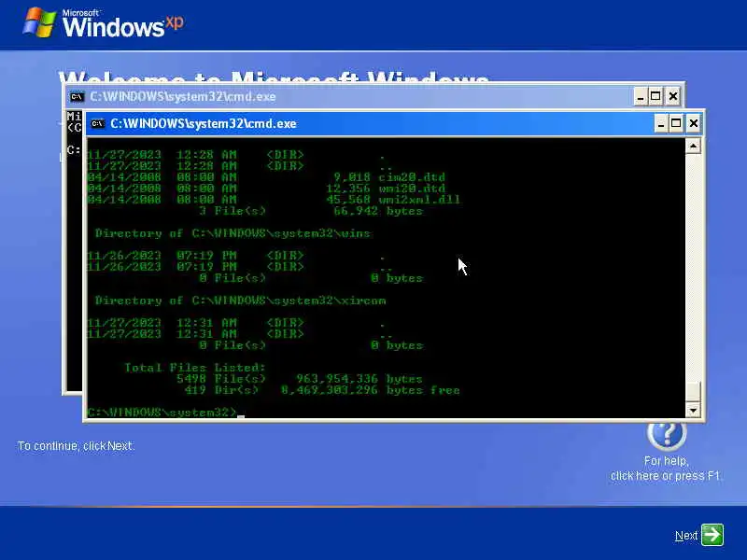Click the background window title bar cmd.exe text
The height and width of the screenshot is (560, 747).
coord(183,97)
